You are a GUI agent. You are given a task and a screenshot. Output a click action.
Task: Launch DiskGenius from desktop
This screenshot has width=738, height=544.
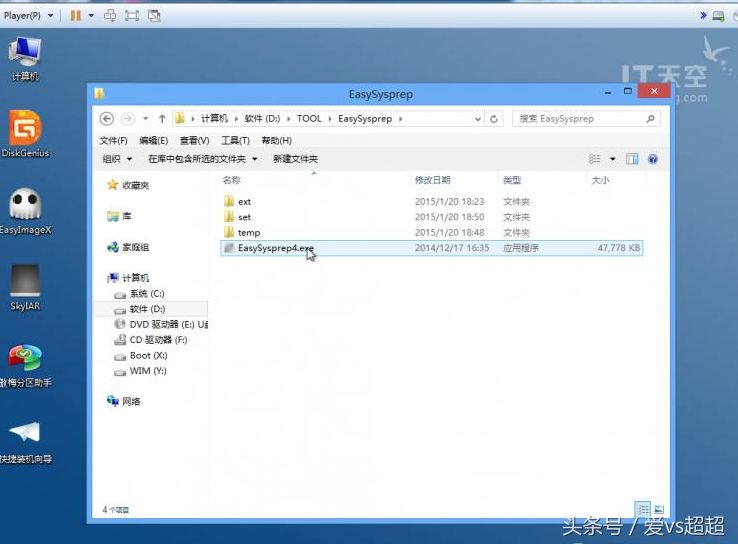point(25,134)
